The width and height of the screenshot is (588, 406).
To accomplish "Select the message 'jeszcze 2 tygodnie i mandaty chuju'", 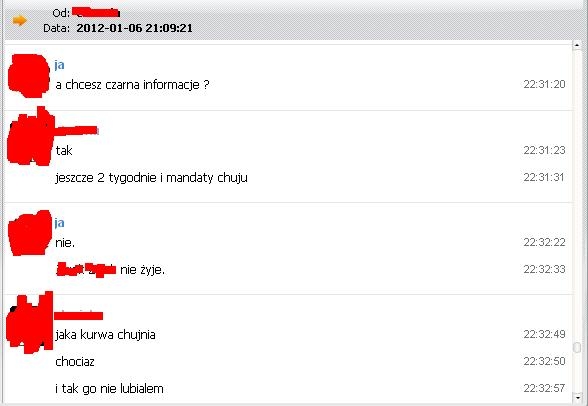I will (x=152, y=177).
